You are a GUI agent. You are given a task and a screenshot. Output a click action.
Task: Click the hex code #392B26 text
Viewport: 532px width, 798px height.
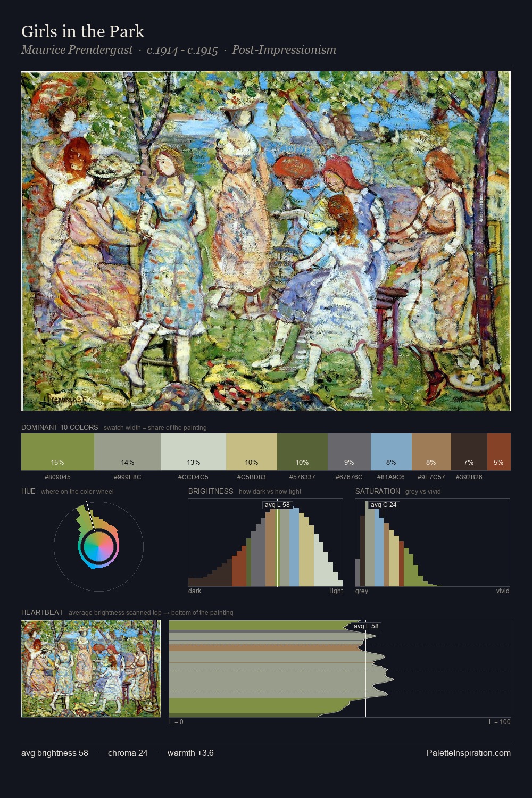(x=469, y=477)
